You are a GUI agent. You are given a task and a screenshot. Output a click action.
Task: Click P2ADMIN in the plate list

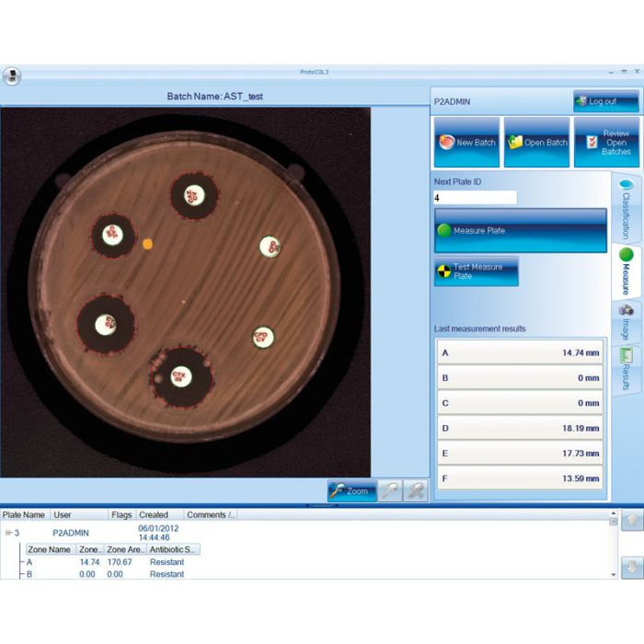(71, 533)
